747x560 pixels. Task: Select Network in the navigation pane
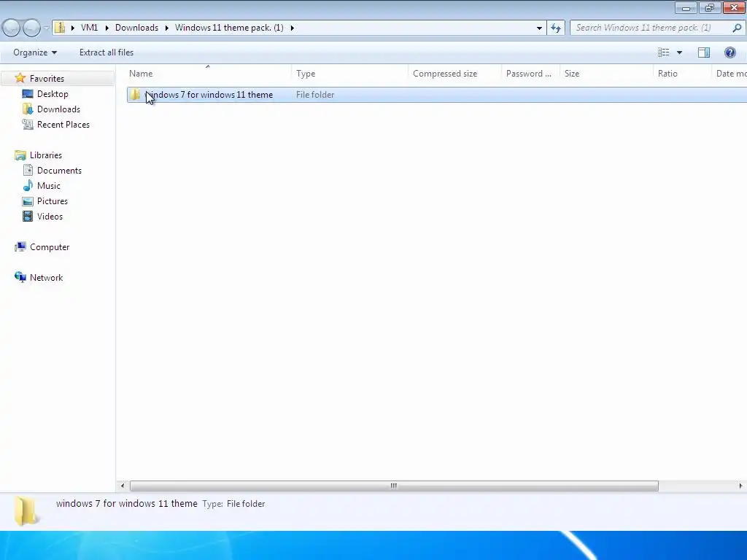[x=46, y=278]
